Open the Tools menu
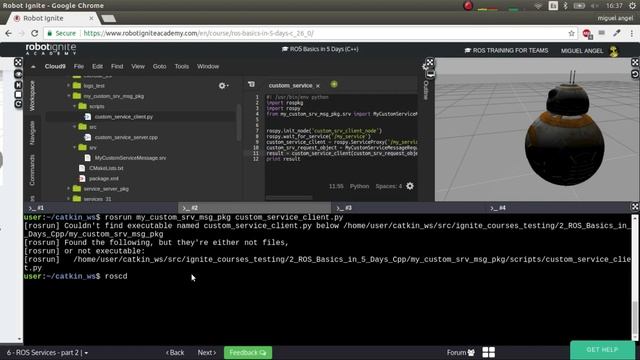The width and height of the screenshot is (640, 360). (182, 67)
